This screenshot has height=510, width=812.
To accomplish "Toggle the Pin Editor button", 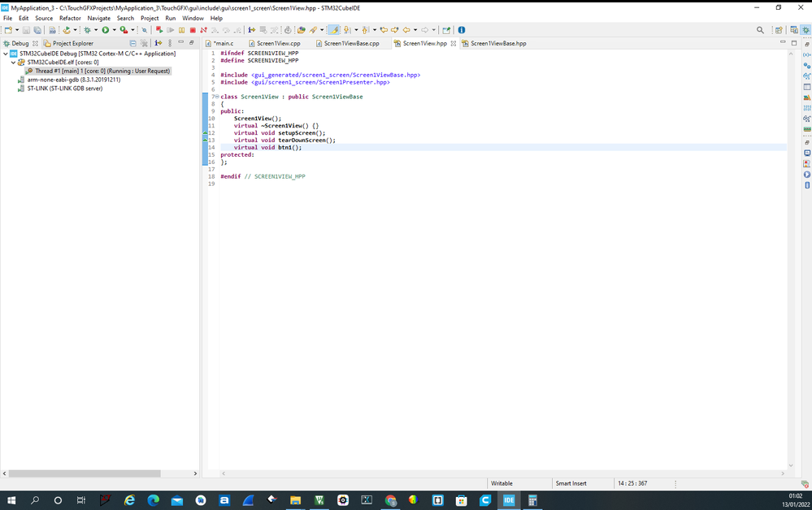I will [446, 30].
